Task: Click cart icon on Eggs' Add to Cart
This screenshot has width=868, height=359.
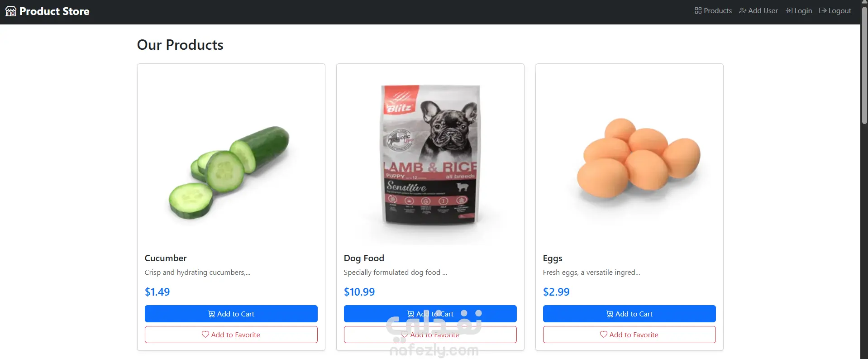Action: (610, 314)
